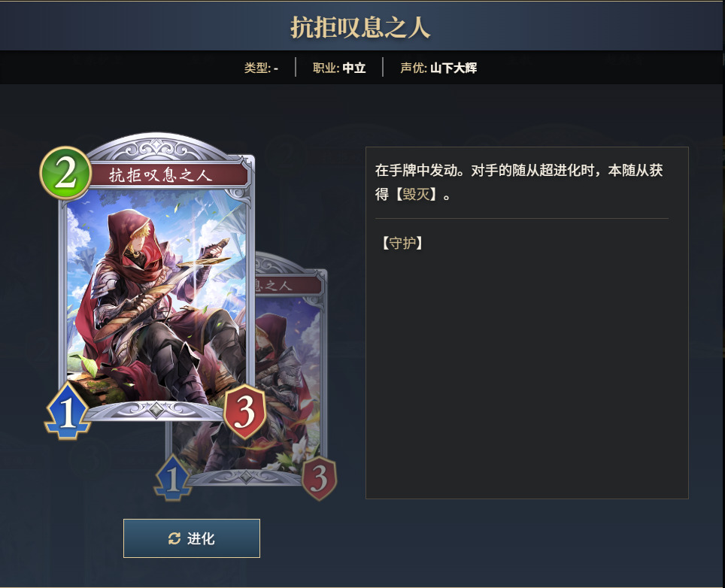Click the partially hidden evolved card name banner
Screen dimensions: 725x588
287,285
